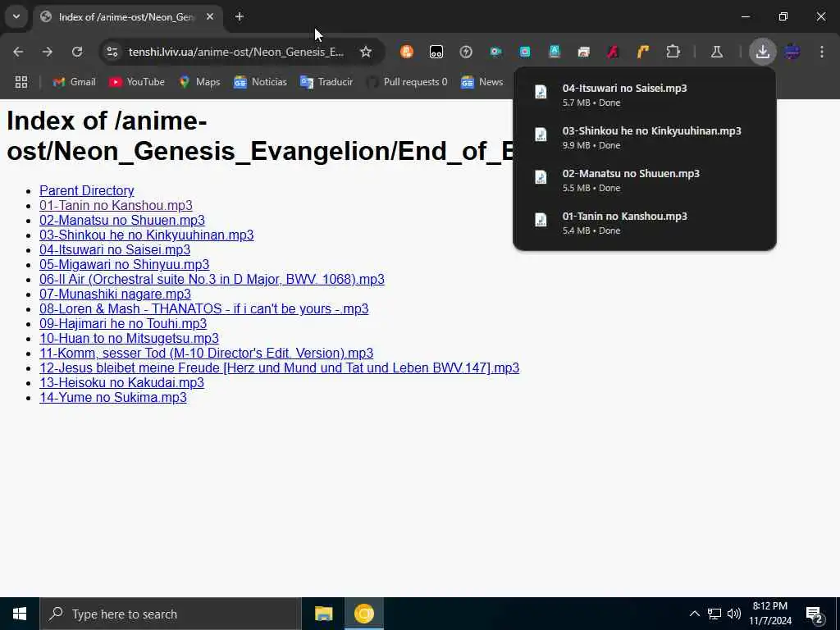The width and height of the screenshot is (840, 630).
Task: Open the Chrome profile avatar
Action: 792,52
